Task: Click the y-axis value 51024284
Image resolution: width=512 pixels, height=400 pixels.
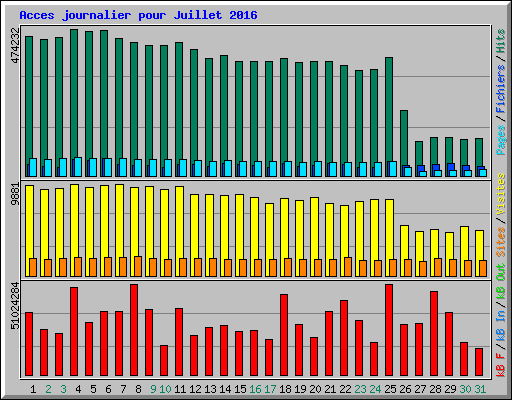Action: click(15, 305)
